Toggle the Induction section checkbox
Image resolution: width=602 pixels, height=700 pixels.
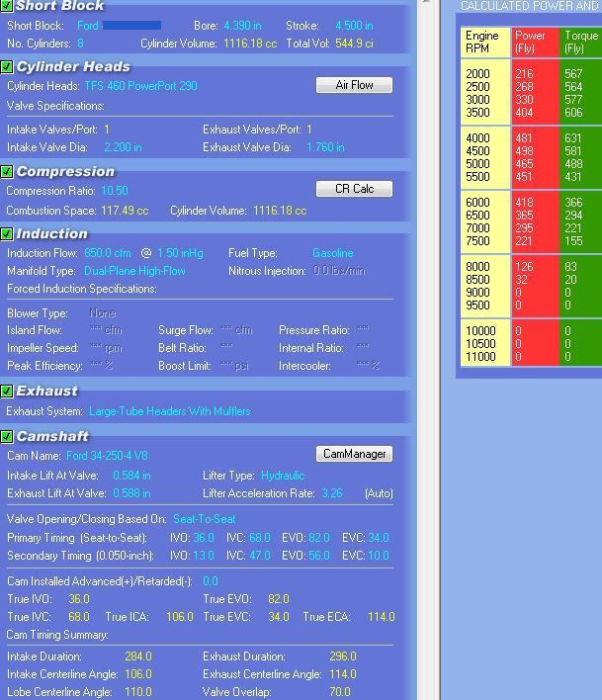click(7, 234)
